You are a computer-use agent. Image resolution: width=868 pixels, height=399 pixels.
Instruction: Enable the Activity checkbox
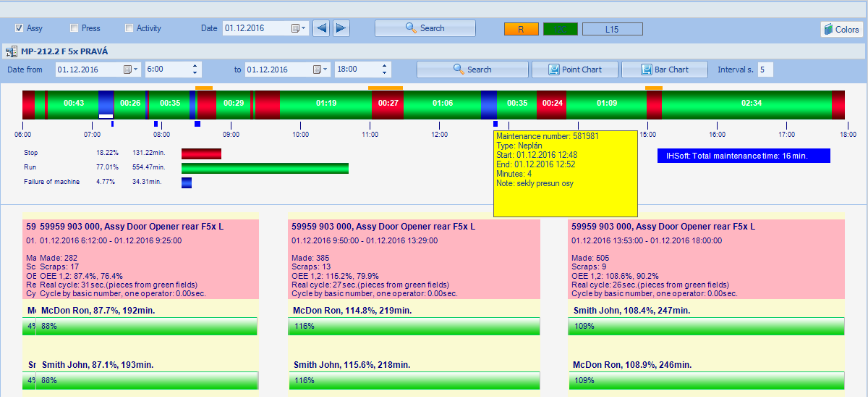129,28
